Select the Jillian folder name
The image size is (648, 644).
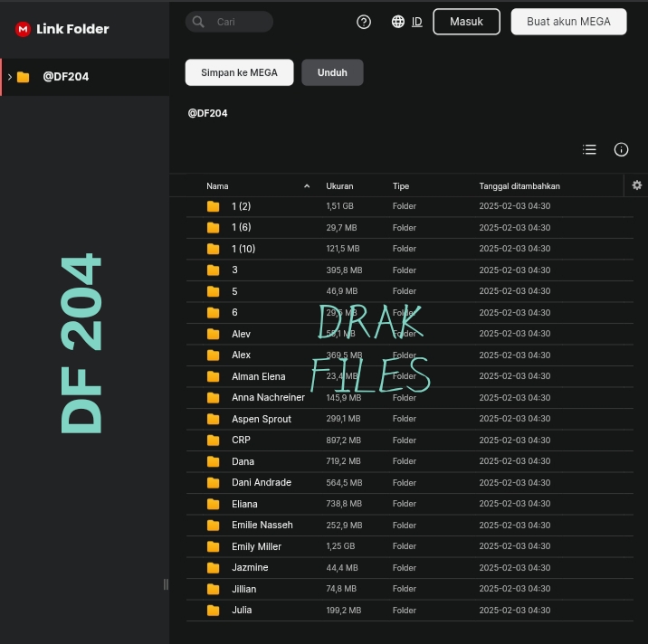[243, 589]
